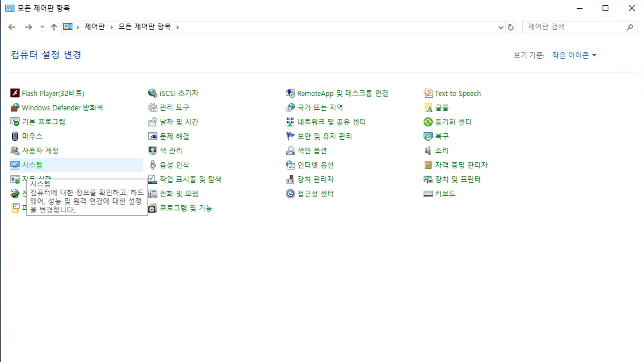Viewport: 644px width, 362px height.
Task: Click the refresh button beside the address bar
Action: (x=511, y=27)
